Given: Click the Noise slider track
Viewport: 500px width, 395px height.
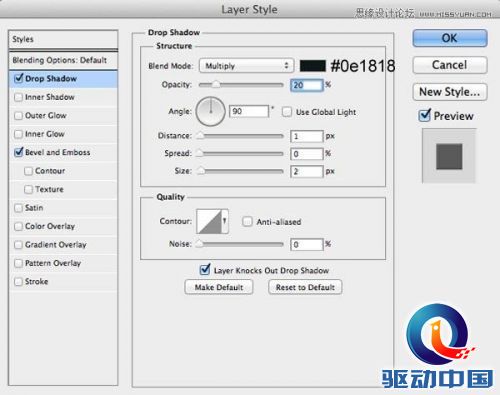Looking at the screenshot, I should click(x=241, y=244).
